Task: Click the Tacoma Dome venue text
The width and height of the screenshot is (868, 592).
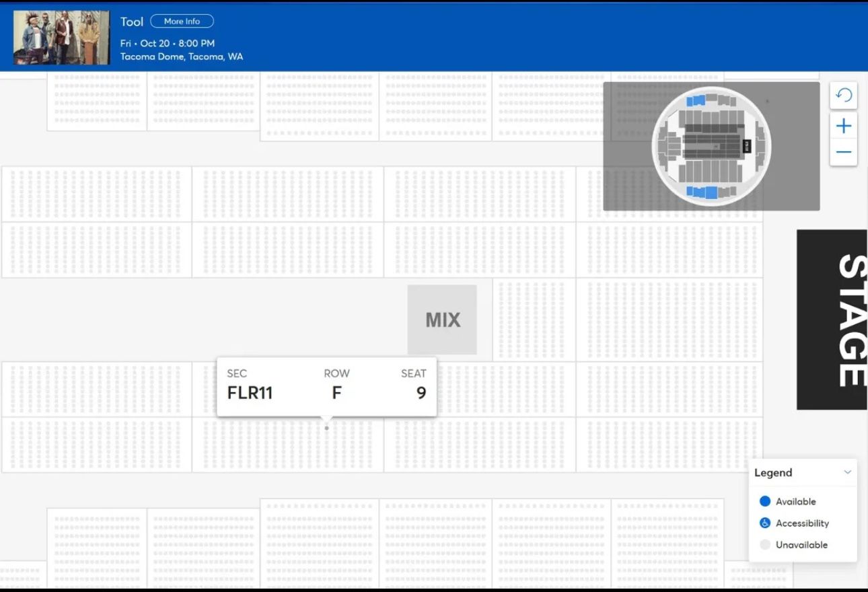Action: click(181, 57)
